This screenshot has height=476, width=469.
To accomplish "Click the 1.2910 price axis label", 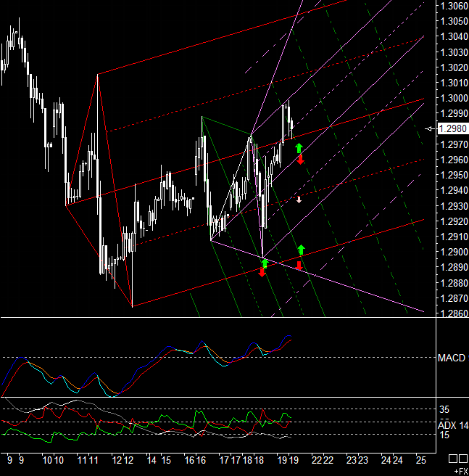I will click(454, 237).
